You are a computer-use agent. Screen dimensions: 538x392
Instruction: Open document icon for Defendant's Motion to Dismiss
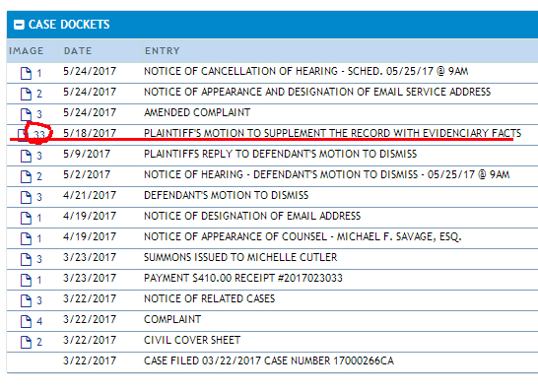[x=26, y=197]
